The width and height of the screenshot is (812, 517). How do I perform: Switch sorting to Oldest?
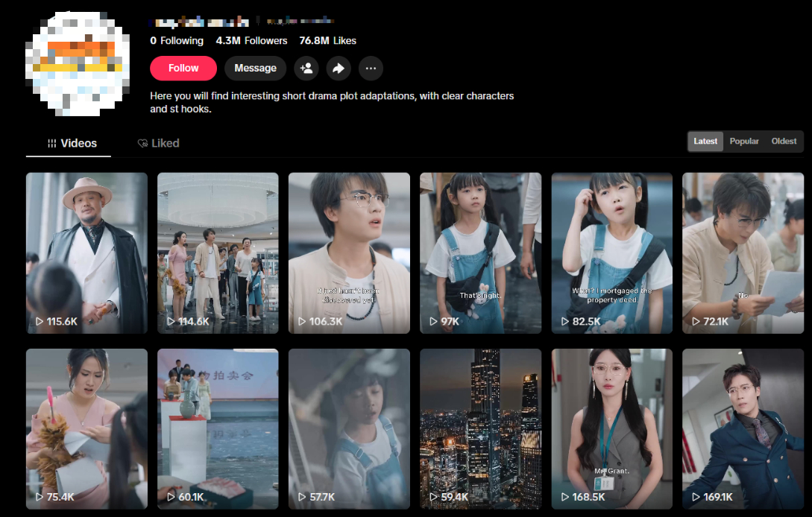click(783, 141)
